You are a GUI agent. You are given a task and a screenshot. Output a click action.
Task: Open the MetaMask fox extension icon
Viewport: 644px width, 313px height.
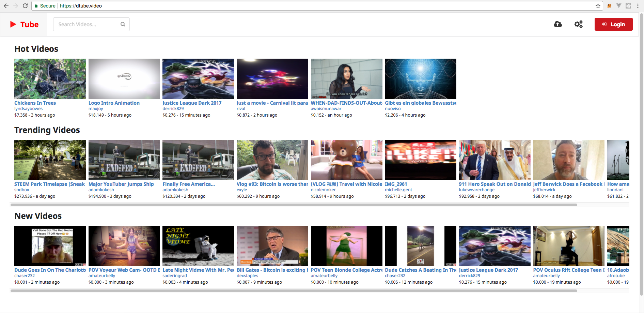609,6
